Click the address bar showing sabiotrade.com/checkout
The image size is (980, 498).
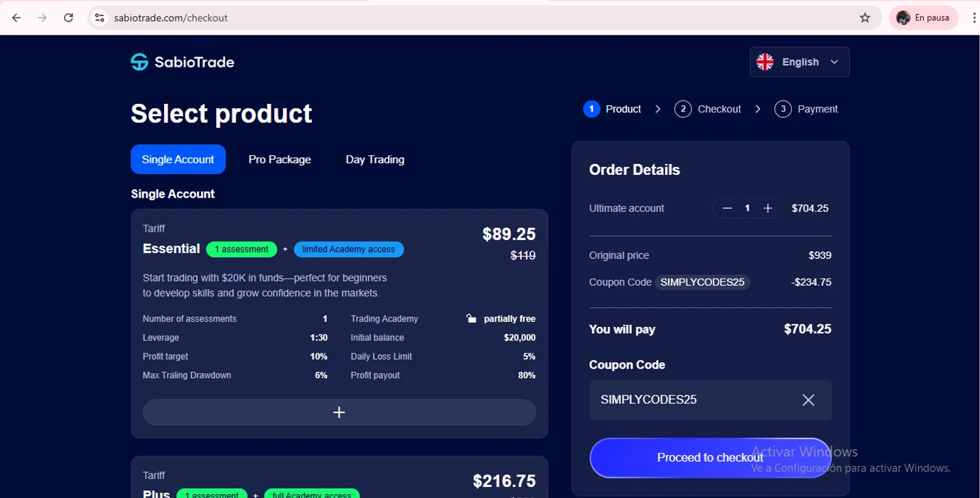pyautogui.click(x=483, y=18)
